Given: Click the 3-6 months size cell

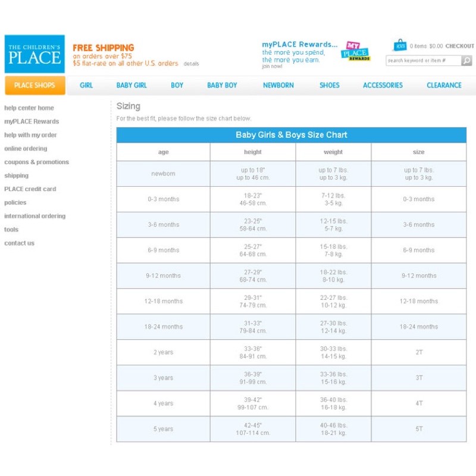Looking at the screenshot, I should tap(419, 225).
